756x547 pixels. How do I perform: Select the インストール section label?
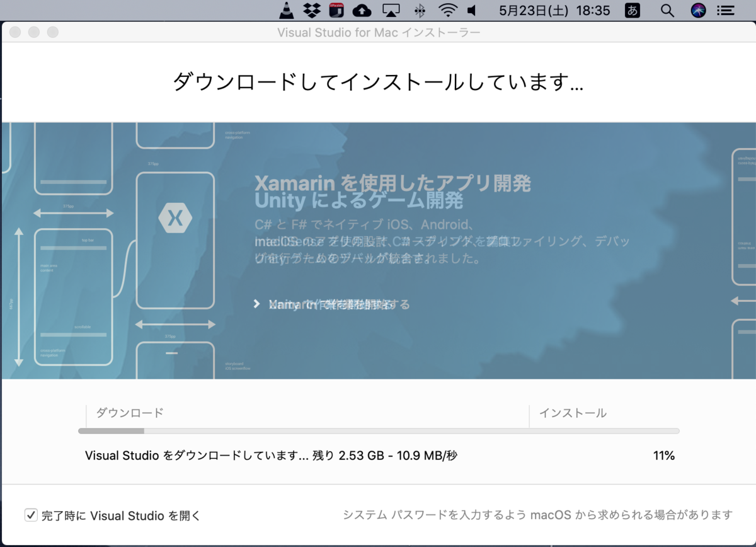[x=573, y=413]
